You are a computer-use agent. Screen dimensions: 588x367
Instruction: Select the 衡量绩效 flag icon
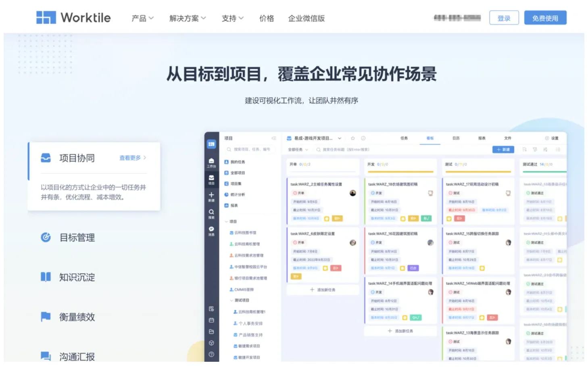(46, 317)
